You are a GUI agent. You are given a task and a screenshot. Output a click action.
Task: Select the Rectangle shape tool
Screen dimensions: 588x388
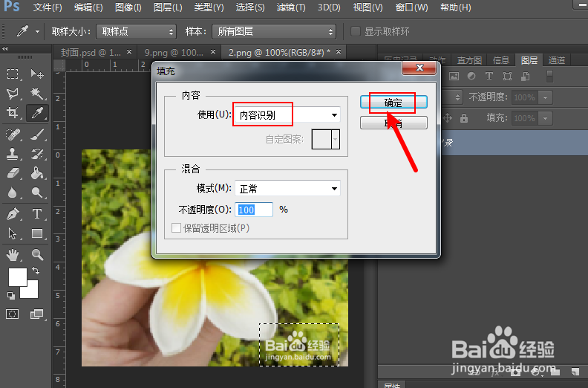(x=37, y=233)
